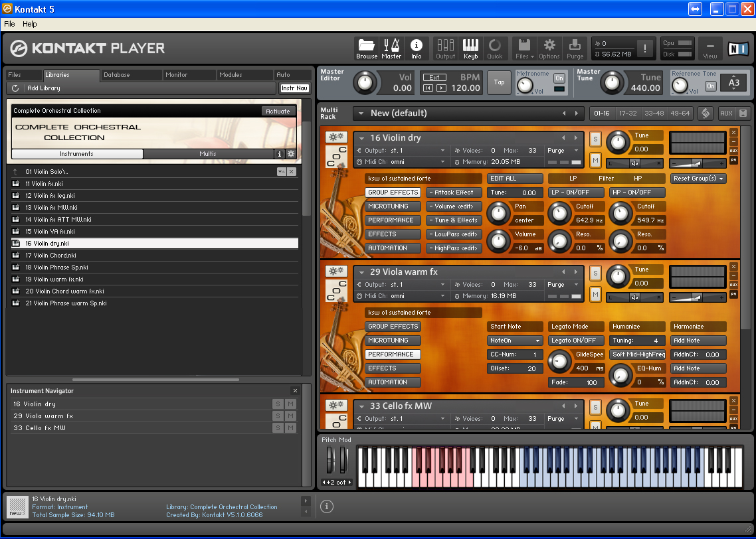The height and width of the screenshot is (539, 756).
Task: Select MICROTUNING in 16 Violin dry
Action: pos(393,206)
